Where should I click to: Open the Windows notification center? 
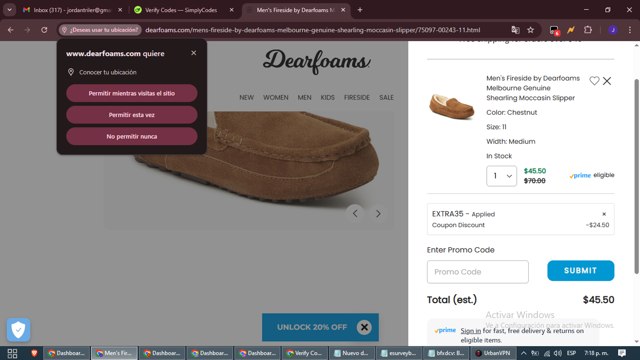[x=622, y=353]
